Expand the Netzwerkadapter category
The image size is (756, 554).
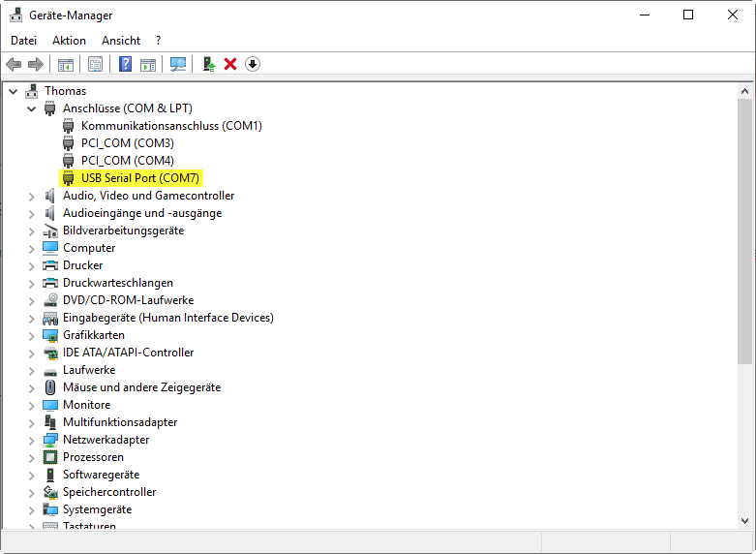[32, 440]
